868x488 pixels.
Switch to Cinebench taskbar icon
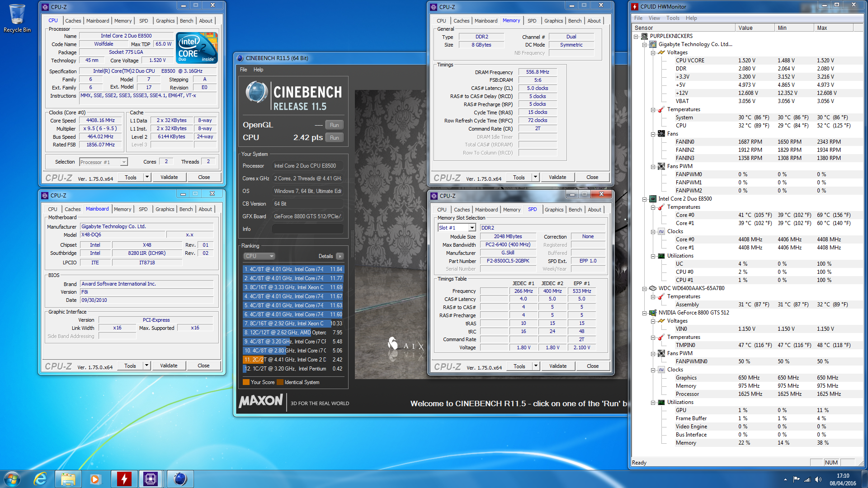pyautogui.click(x=180, y=479)
